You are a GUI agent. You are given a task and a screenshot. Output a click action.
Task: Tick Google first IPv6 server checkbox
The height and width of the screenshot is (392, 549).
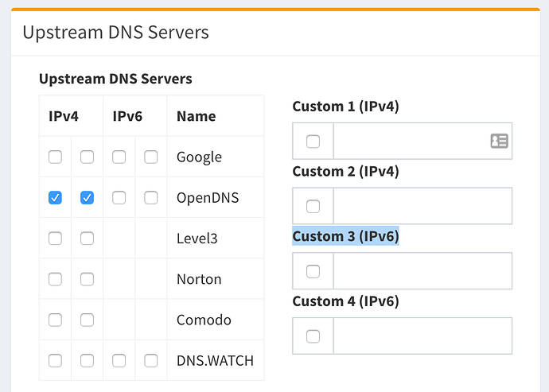[x=119, y=157]
